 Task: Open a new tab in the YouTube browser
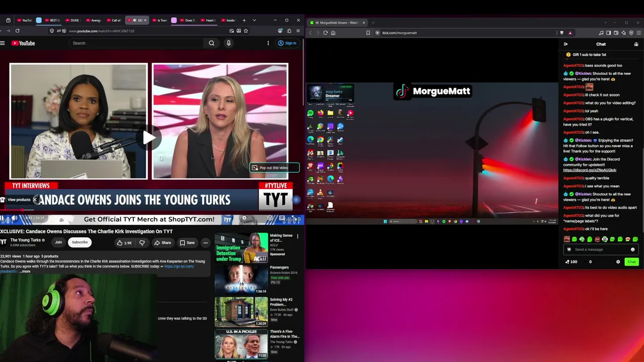[244, 21]
